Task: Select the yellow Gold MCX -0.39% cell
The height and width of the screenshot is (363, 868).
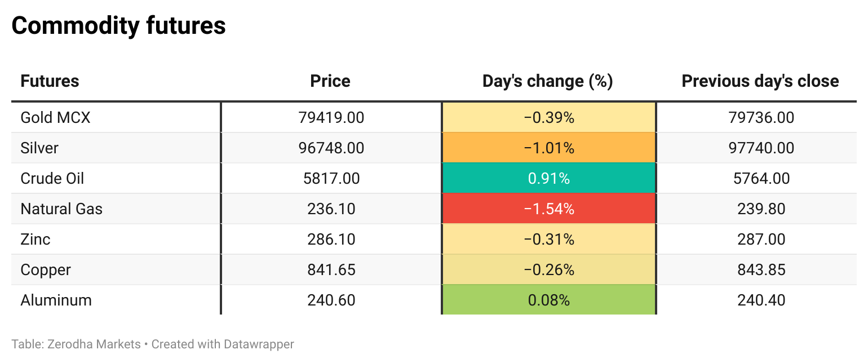Action: pos(549,118)
